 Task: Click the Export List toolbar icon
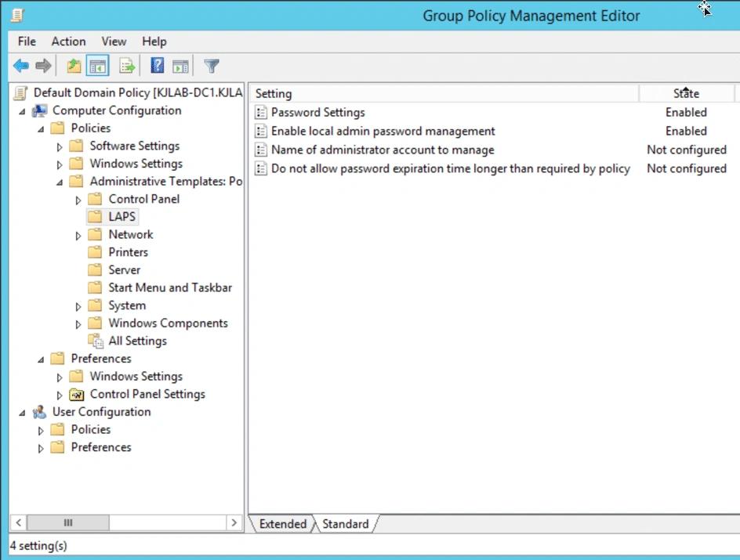click(x=128, y=66)
